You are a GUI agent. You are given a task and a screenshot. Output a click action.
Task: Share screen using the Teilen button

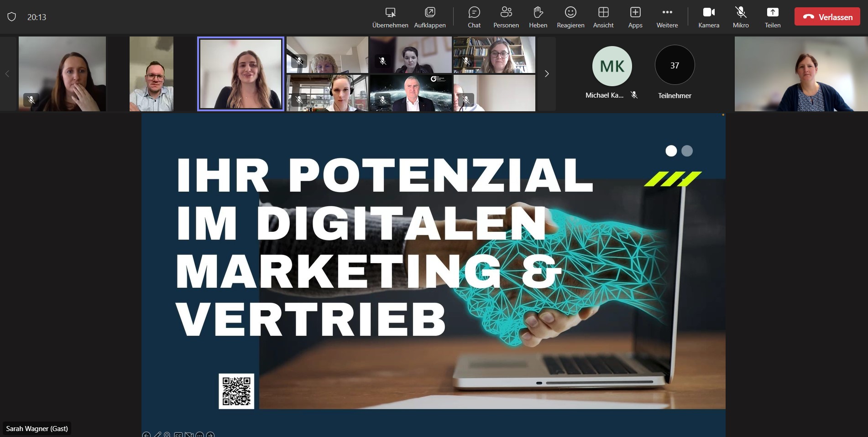(772, 17)
